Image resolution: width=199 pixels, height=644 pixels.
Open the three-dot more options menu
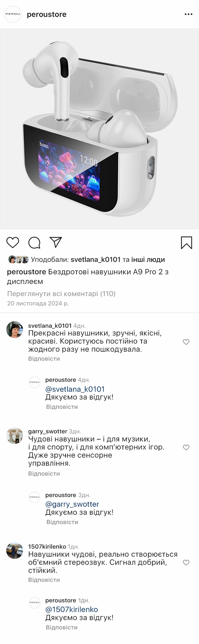point(188,14)
